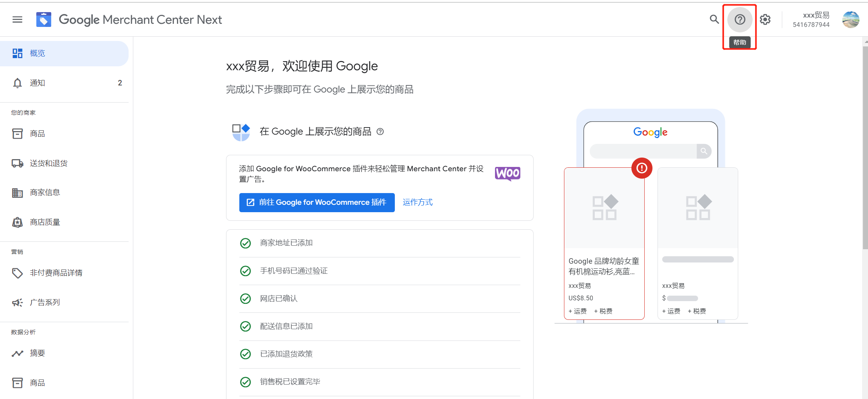Viewport: 868px width, 399px height.
Task: Click the notification count 2
Action: click(x=120, y=83)
